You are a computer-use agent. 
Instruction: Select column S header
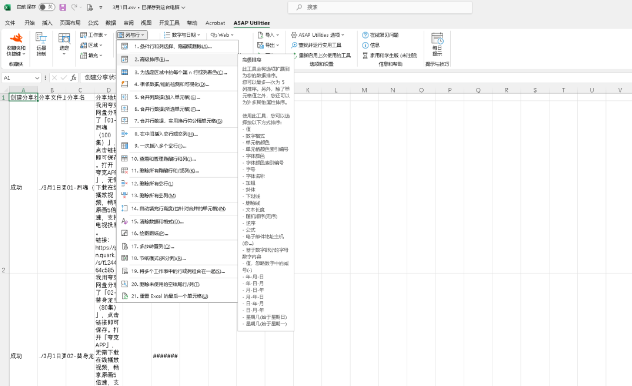[535, 90]
